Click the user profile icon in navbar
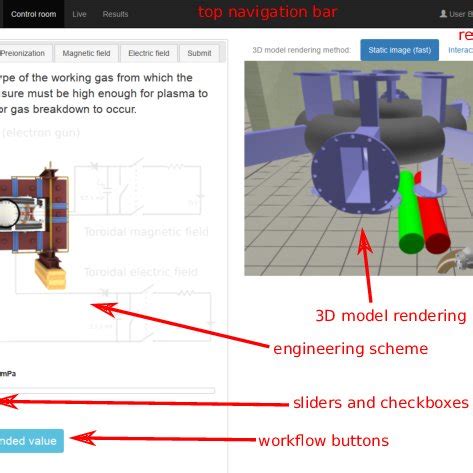 [x=443, y=14]
